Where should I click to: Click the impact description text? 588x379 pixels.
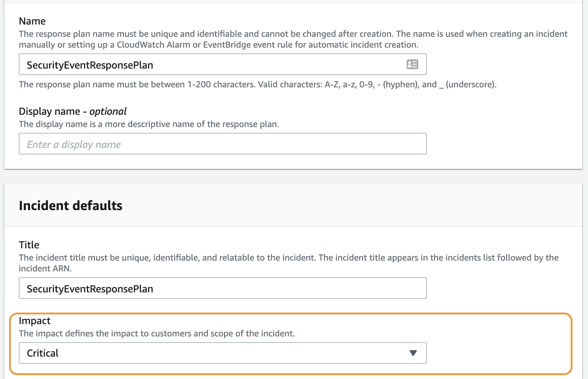(x=157, y=333)
